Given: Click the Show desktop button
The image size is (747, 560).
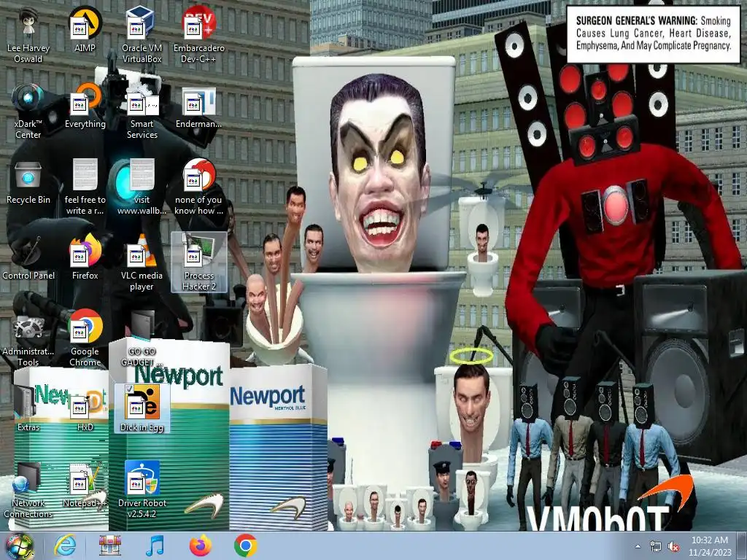Looking at the screenshot, I should pyautogui.click(x=742, y=546).
